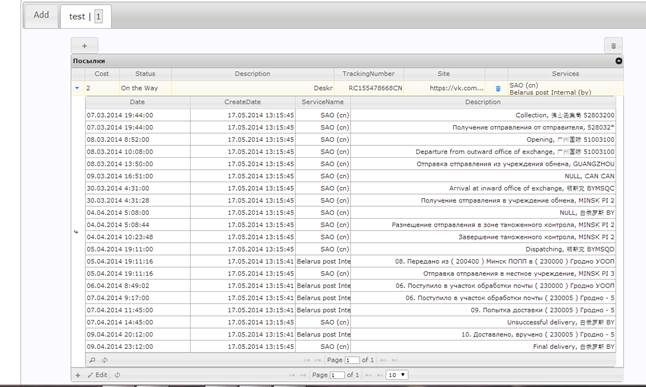Select row dated 08.03.2014 8:52:00
The image size is (646, 387).
click(x=350, y=140)
